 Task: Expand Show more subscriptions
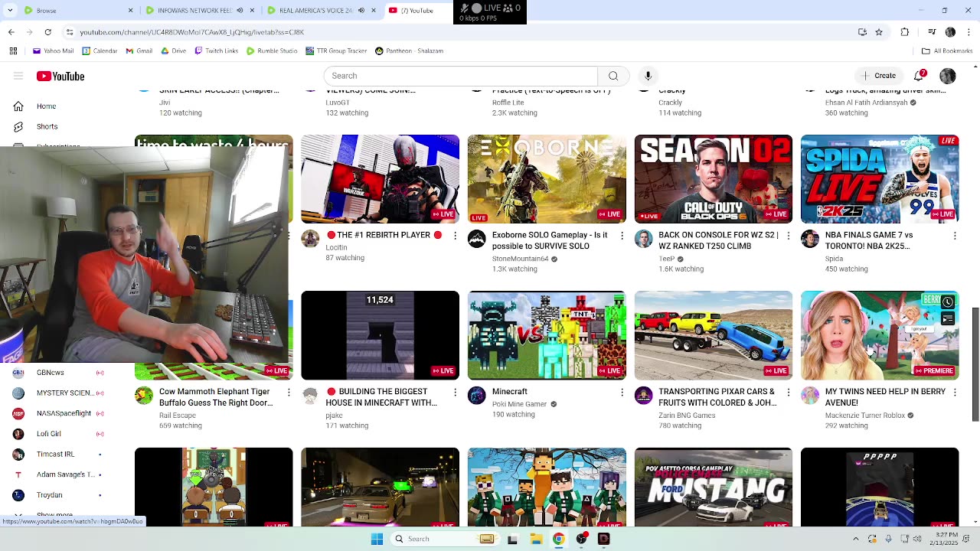click(54, 516)
